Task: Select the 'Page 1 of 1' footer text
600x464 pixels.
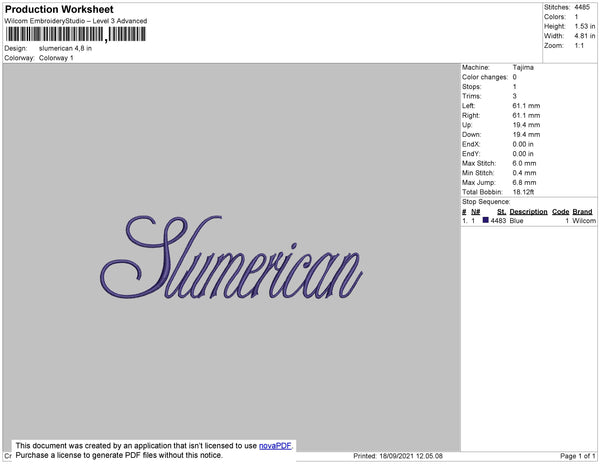Action: coord(578,456)
